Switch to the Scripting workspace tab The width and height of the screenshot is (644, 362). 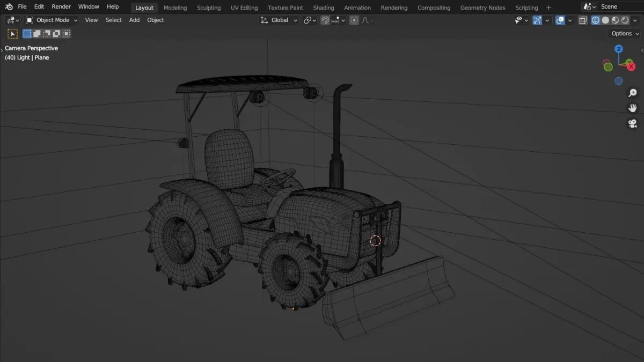pos(526,8)
